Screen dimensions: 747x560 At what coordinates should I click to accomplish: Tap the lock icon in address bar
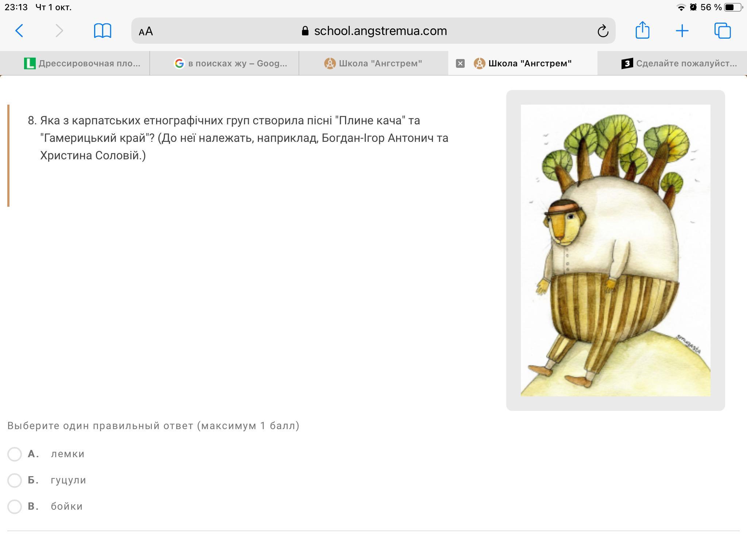(305, 31)
